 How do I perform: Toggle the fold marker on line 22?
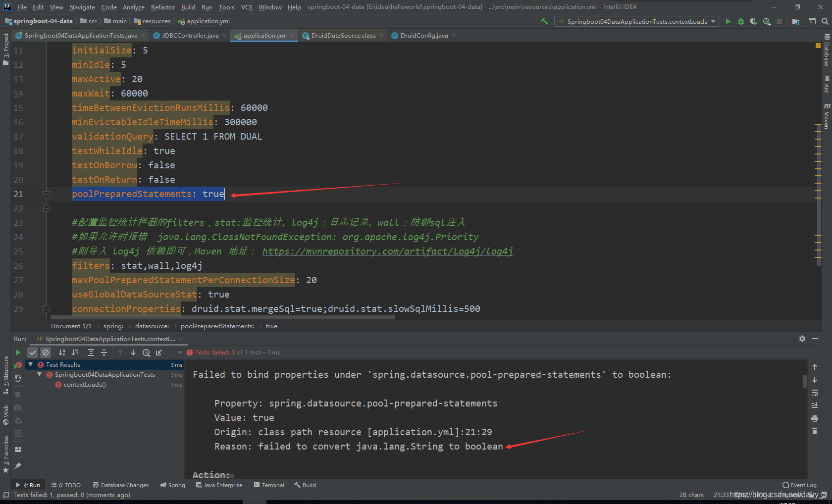point(46,208)
